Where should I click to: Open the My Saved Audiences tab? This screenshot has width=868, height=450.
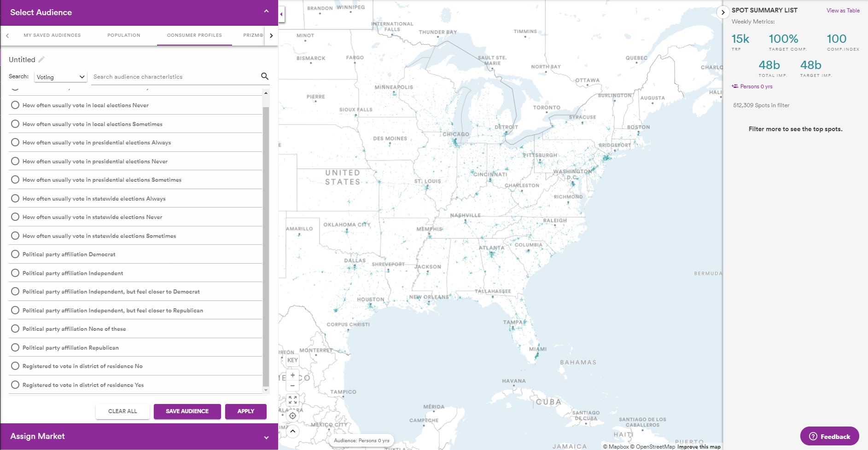[52, 35]
